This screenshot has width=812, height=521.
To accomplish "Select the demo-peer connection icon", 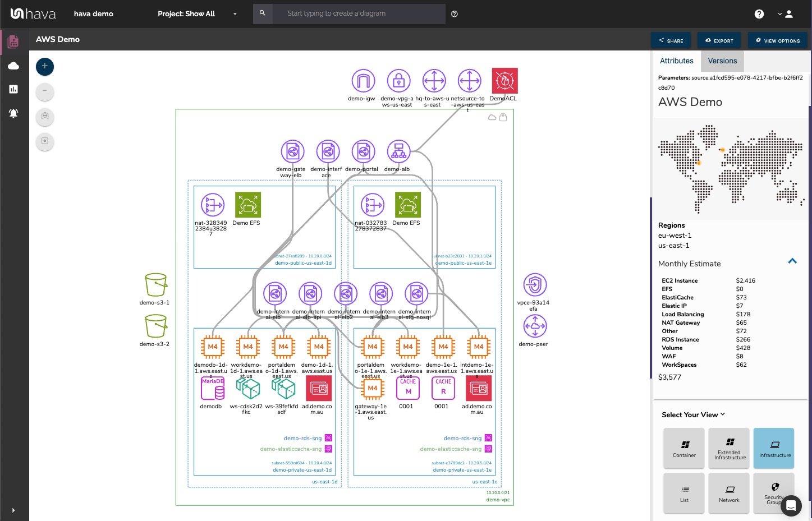I will tap(534, 326).
